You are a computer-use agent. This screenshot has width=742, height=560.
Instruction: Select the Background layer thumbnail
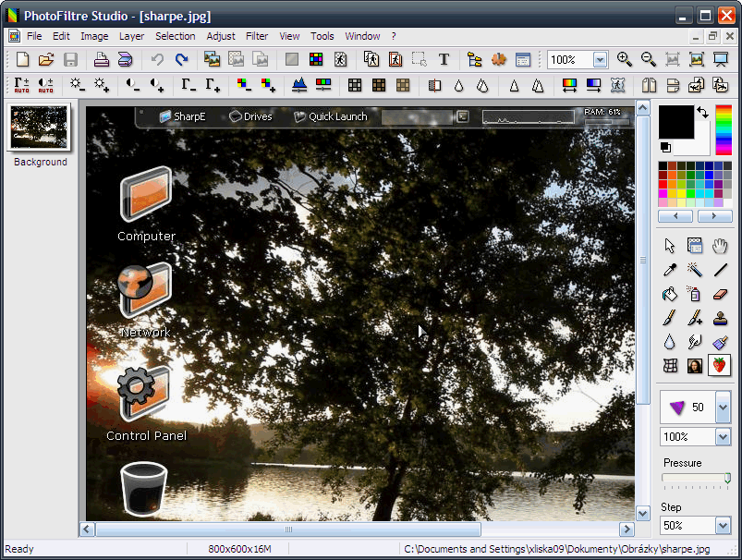tap(39, 128)
